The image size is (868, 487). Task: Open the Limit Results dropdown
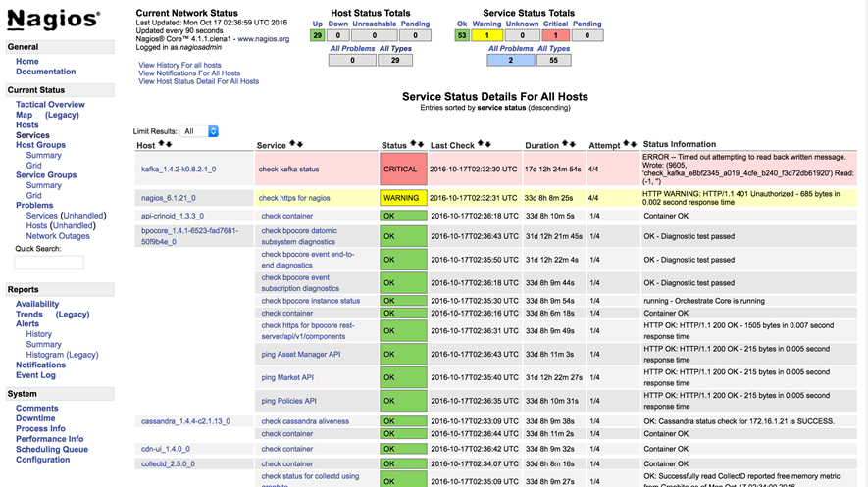click(x=200, y=131)
